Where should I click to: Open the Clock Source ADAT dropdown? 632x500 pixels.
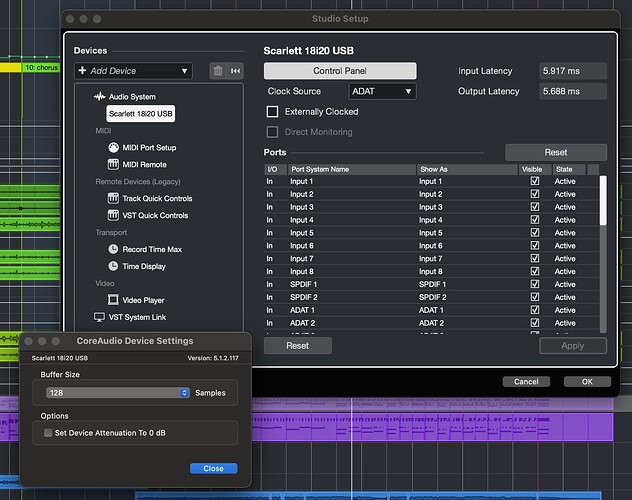(x=382, y=91)
